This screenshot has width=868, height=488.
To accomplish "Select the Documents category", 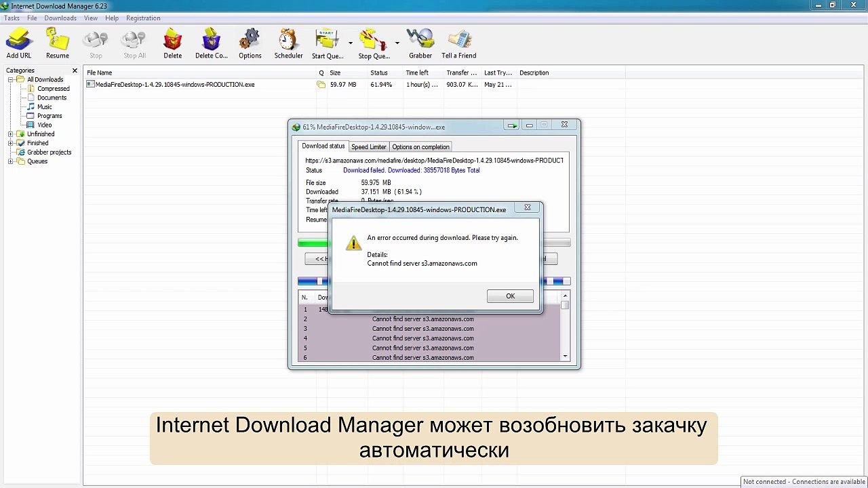I will click(52, 98).
